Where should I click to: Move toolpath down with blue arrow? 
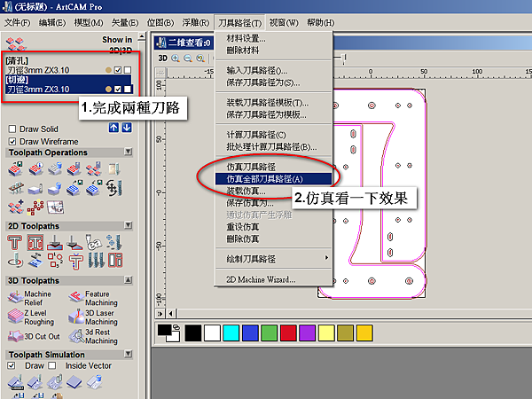(x=127, y=128)
